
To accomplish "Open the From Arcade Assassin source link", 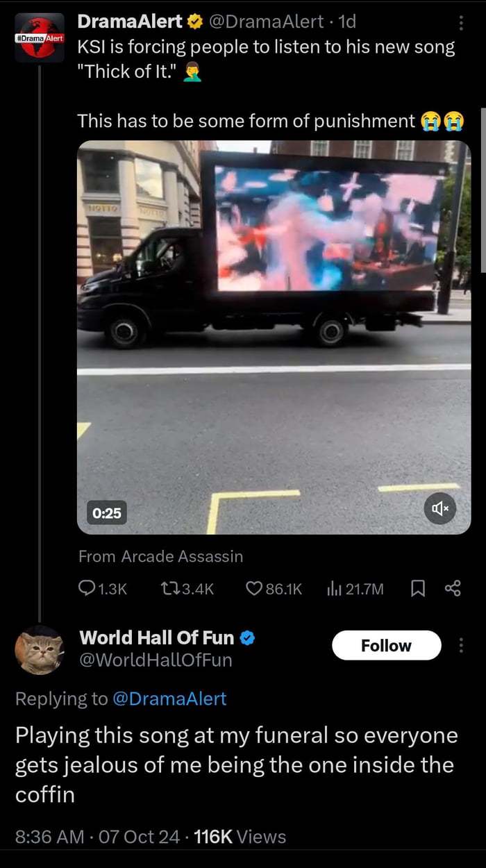I will point(160,556).
